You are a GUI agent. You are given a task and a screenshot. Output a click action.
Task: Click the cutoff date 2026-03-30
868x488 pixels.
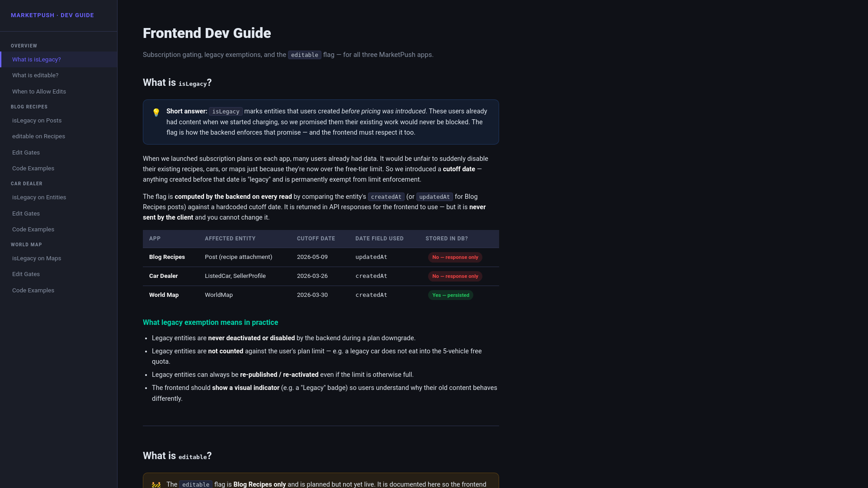(x=312, y=295)
